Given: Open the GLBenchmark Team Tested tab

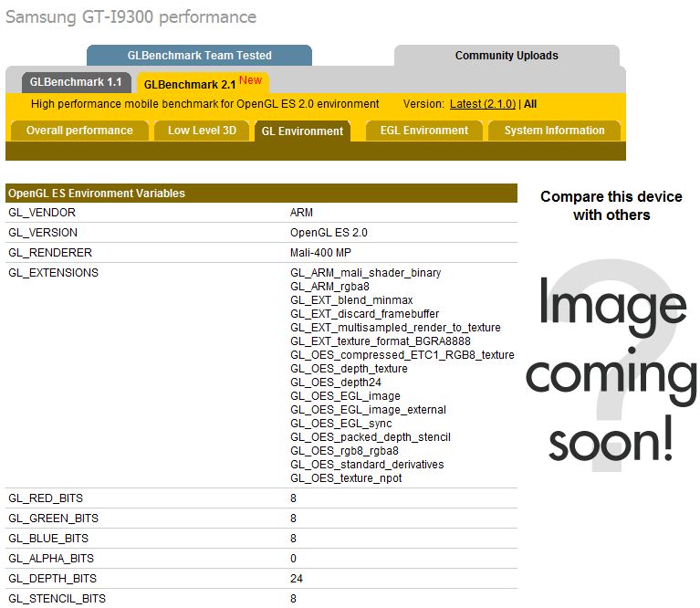Looking at the screenshot, I should point(199,56).
